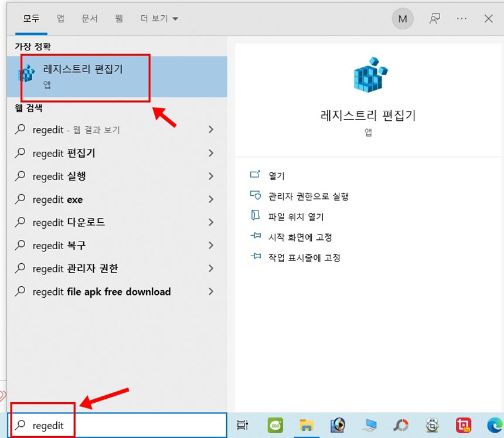Select regedit 다운로드 web suggestion text
The image size is (504, 438).
coord(69,222)
